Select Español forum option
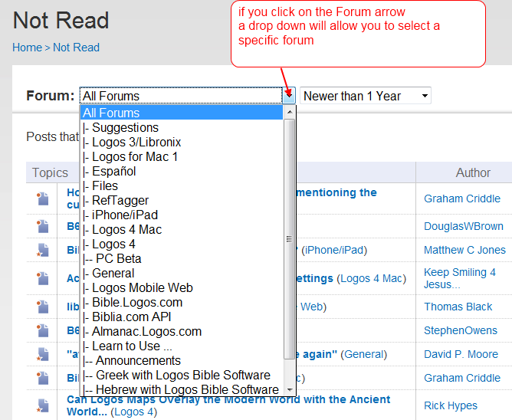 182,171
